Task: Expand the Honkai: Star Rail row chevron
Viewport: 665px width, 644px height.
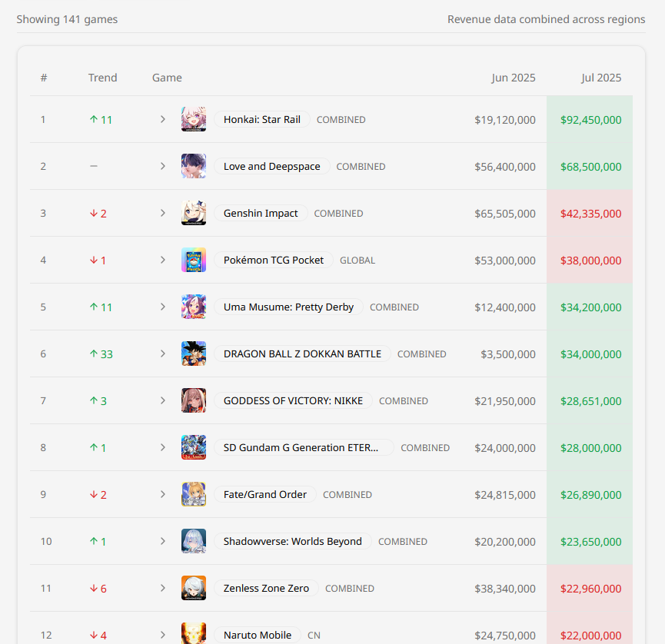Action: pos(163,119)
